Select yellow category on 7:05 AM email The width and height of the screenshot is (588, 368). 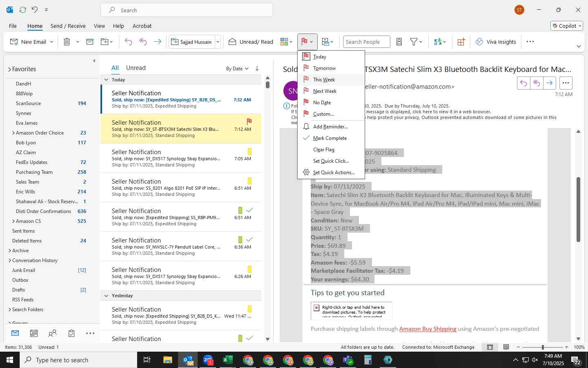coord(249,151)
